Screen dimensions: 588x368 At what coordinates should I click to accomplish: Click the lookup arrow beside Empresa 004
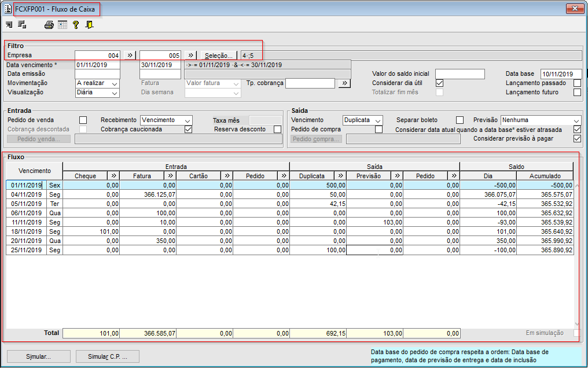click(x=130, y=55)
